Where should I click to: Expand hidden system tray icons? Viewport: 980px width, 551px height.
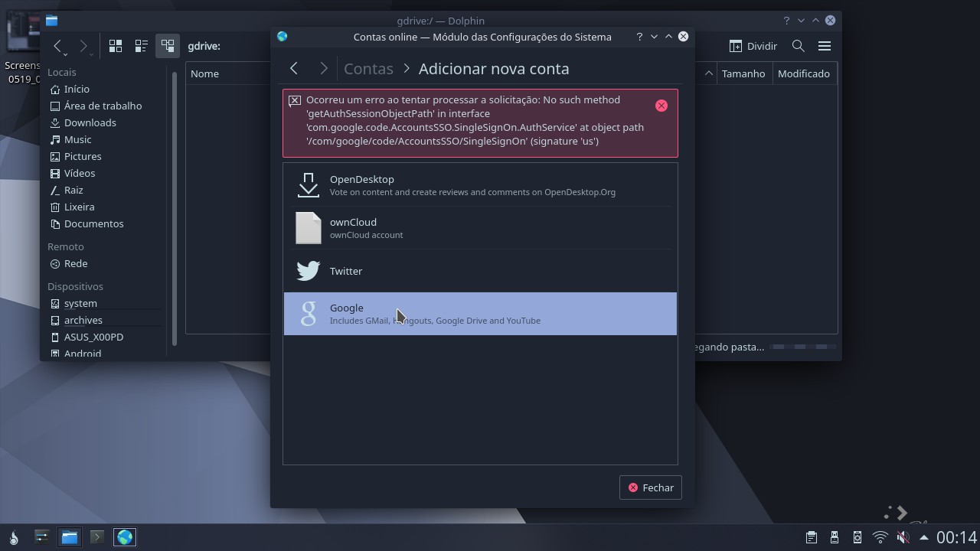[x=924, y=537]
